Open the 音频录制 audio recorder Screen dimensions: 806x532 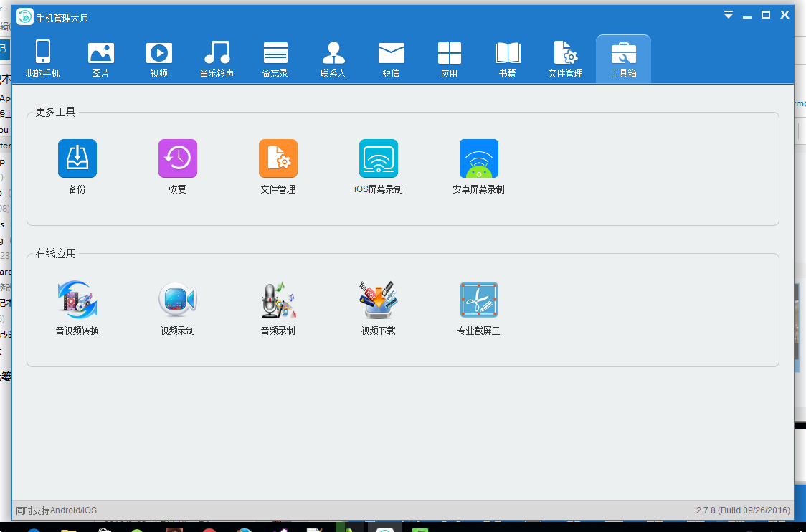[x=278, y=308]
